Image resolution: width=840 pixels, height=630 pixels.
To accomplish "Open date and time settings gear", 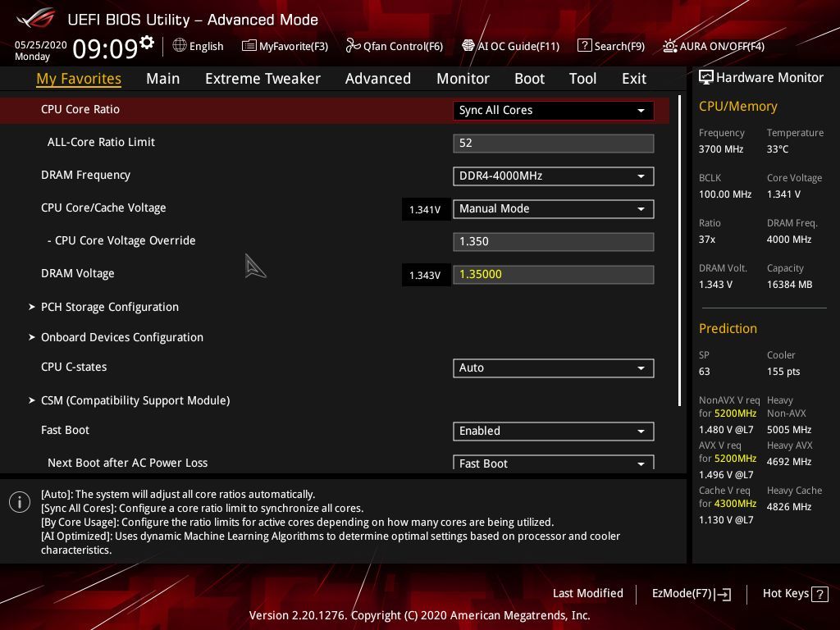I will 147,43.
